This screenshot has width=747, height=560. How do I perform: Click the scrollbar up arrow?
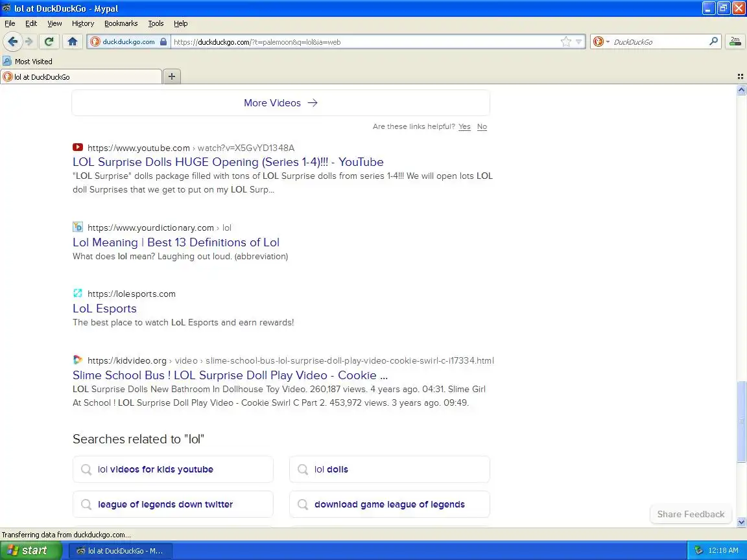tap(741, 89)
